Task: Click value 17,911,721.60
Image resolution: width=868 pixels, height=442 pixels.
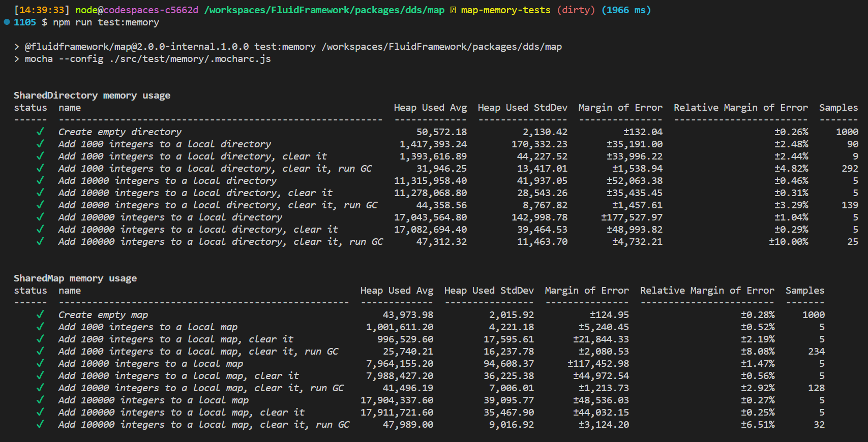Action: tap(397, 413)
